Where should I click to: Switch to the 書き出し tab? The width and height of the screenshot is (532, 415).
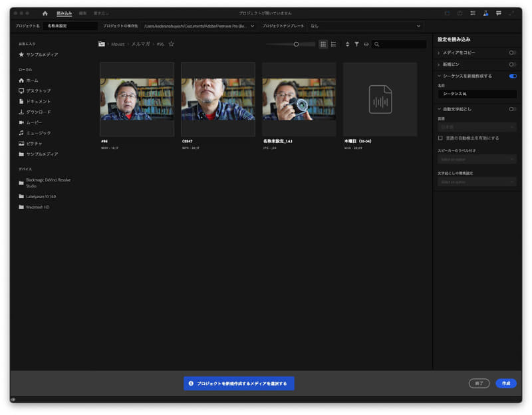point(101,13)
